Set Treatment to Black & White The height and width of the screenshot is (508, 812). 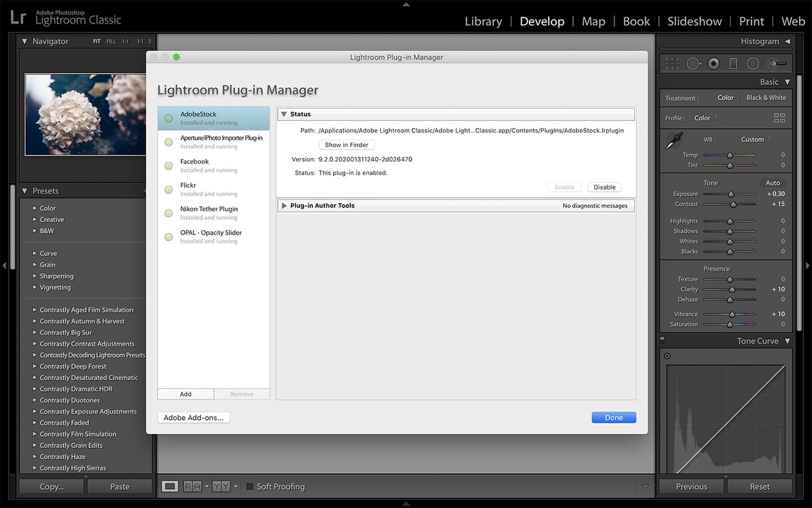coord(766,98)
